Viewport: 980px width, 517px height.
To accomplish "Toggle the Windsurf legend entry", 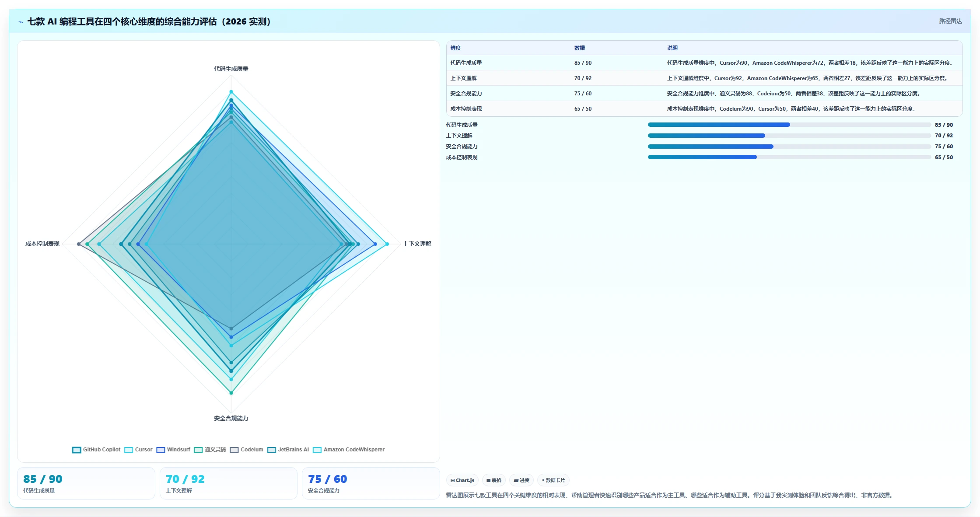I will (173, 450).
